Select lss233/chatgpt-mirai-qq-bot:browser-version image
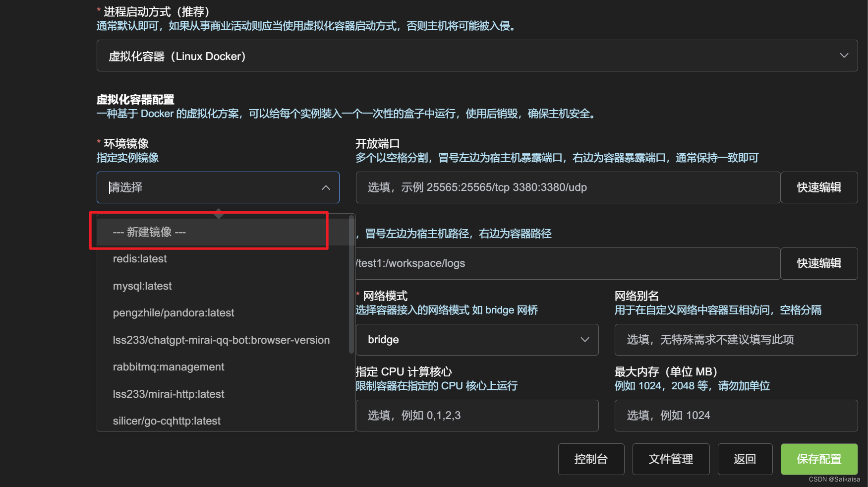 (223, 340)
